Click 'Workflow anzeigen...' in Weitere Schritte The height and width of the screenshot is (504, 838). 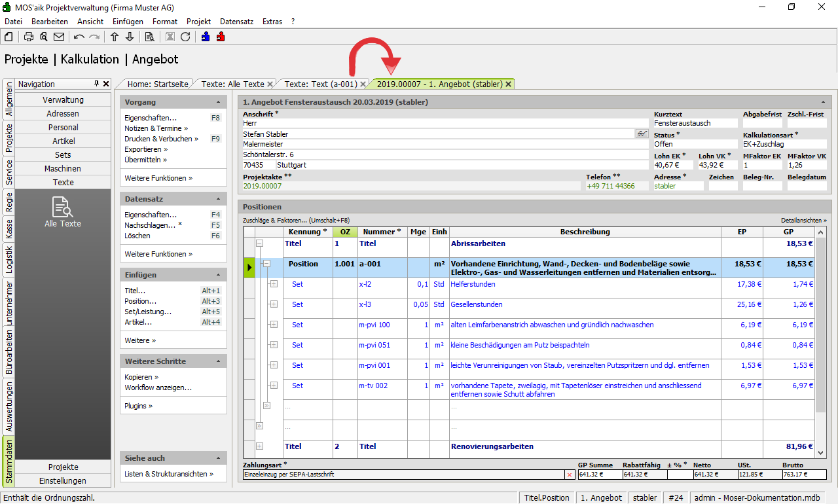click(158, 387)
